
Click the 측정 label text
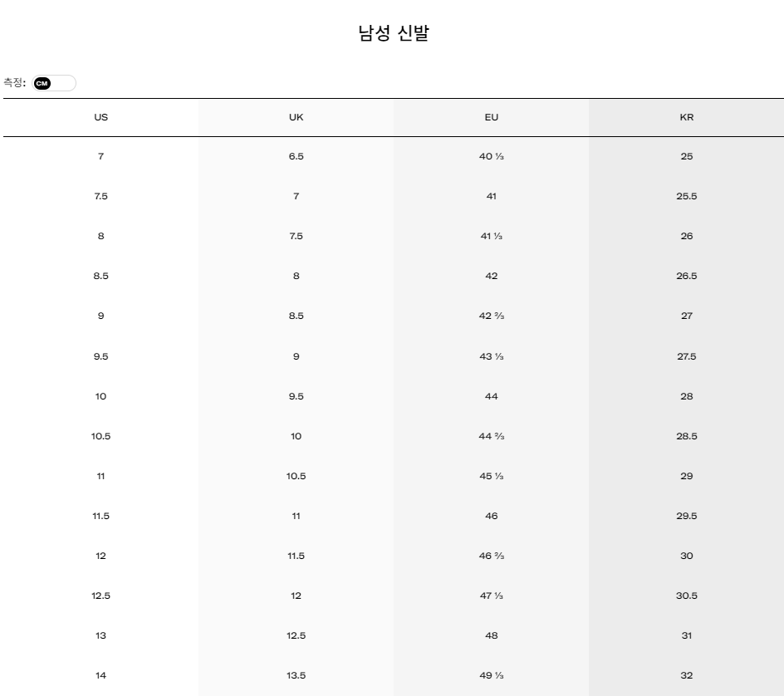click(x=14, y=82)
